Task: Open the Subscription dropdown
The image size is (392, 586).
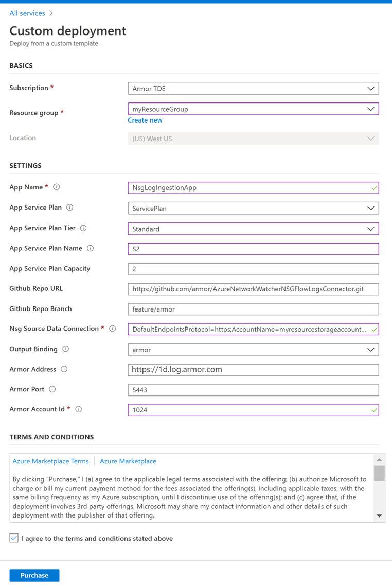Action: click(x=253, y=89)
